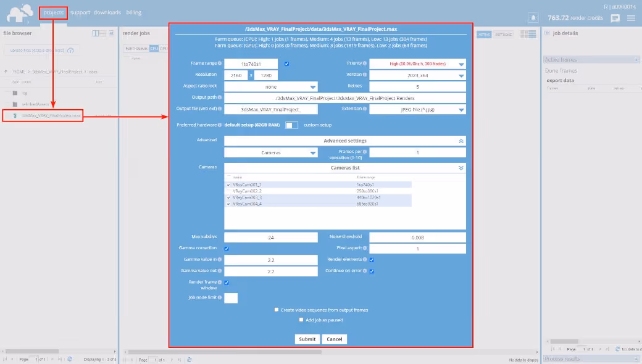This screenshot has height=364, width=642.
Task: Click the cloud farm logo icon
Action: [20, 13]
